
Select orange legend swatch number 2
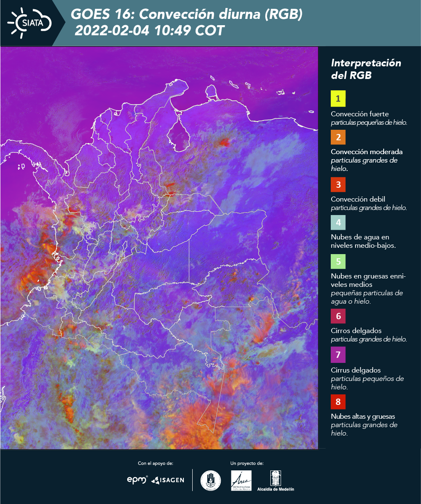pyautogui.click(x=338, y=137)
